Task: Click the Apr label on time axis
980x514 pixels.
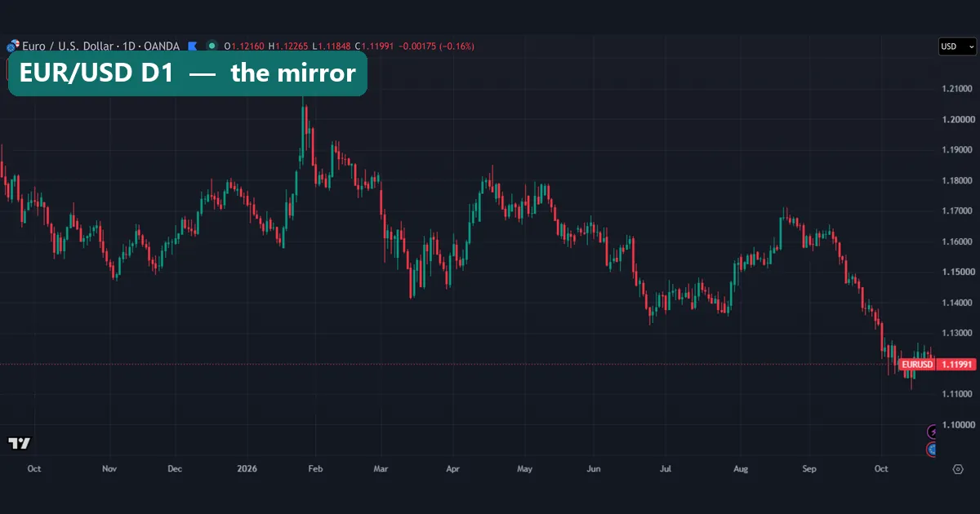Action: coord(453,469)
